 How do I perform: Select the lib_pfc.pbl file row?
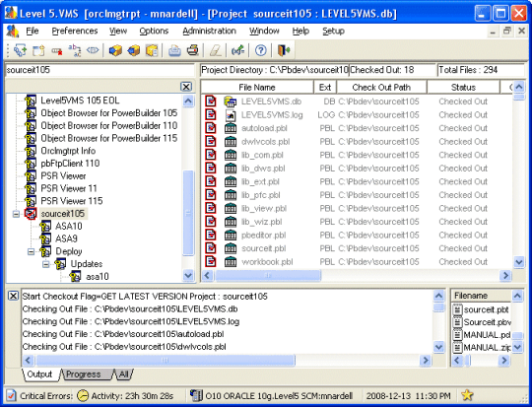coord(357,195)
